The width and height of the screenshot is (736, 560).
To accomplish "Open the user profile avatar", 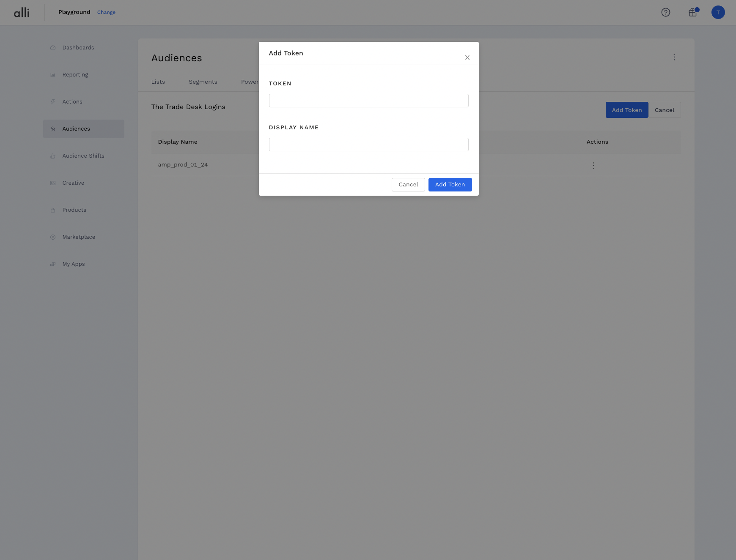I will pyautogui.click(x=718, y=12).
